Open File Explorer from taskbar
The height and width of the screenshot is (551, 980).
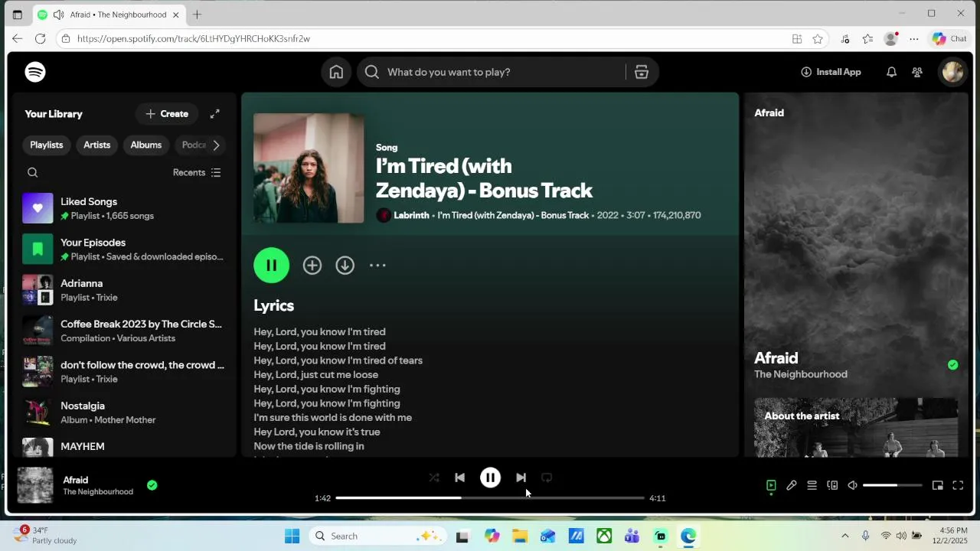tap(520, 536)
